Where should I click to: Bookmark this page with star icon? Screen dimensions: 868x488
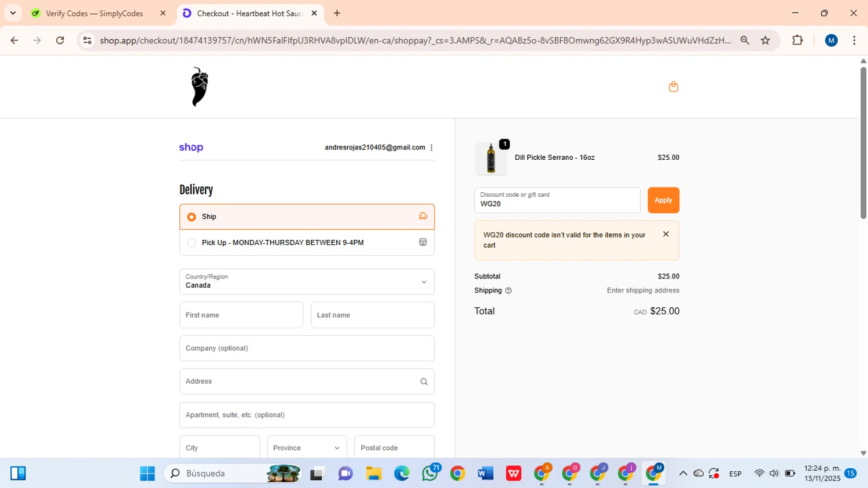click(x=766, y=41)
